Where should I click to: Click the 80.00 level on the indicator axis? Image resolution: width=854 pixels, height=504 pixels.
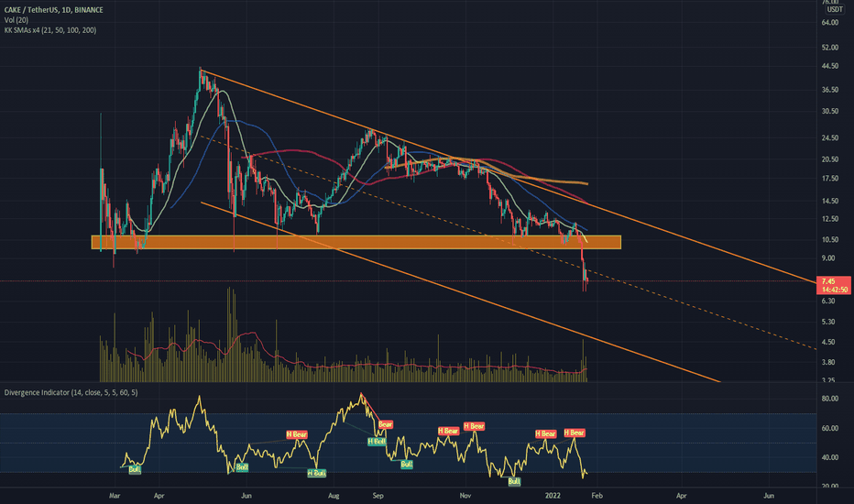[x=830, y=399]
